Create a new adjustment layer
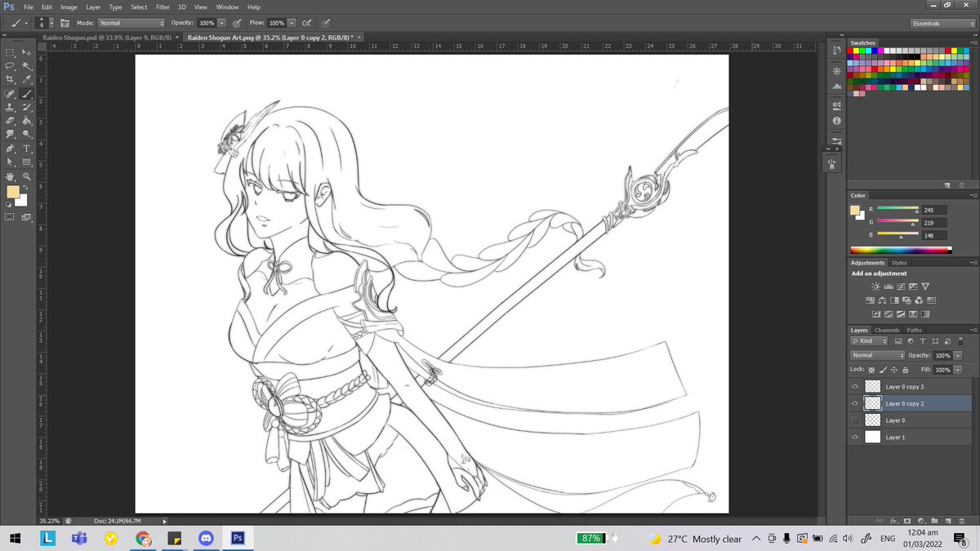 921,520
